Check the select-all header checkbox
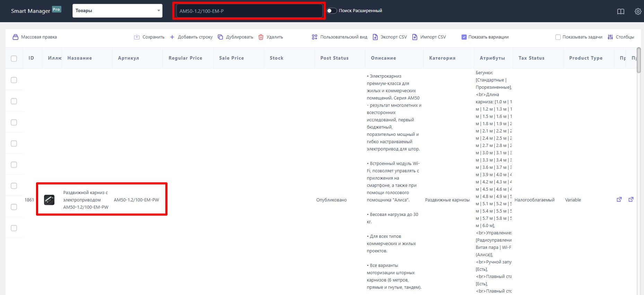 (14, 58)
